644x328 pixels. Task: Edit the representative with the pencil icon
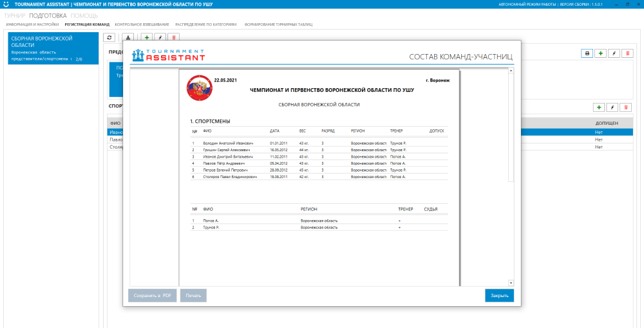(x=614, y=53)
